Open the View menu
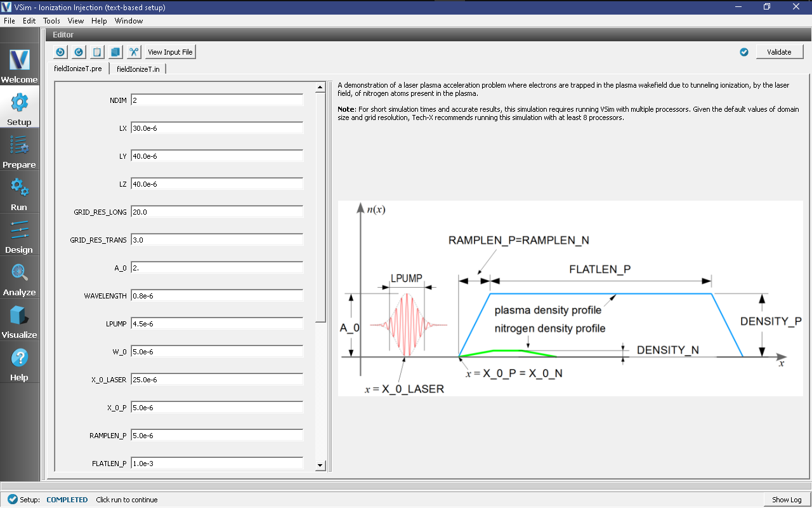 (75, 20)
